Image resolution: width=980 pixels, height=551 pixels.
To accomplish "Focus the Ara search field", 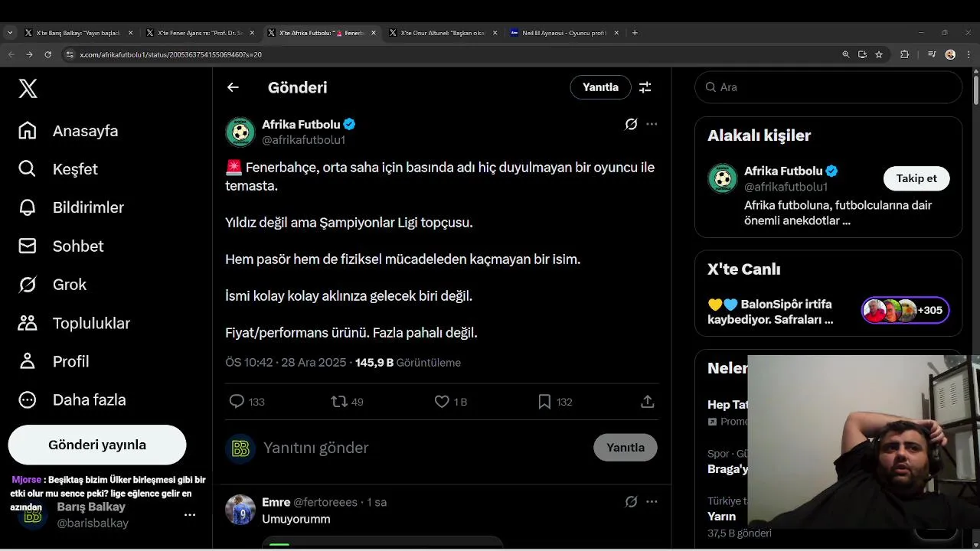I will [x=835, y=87].
